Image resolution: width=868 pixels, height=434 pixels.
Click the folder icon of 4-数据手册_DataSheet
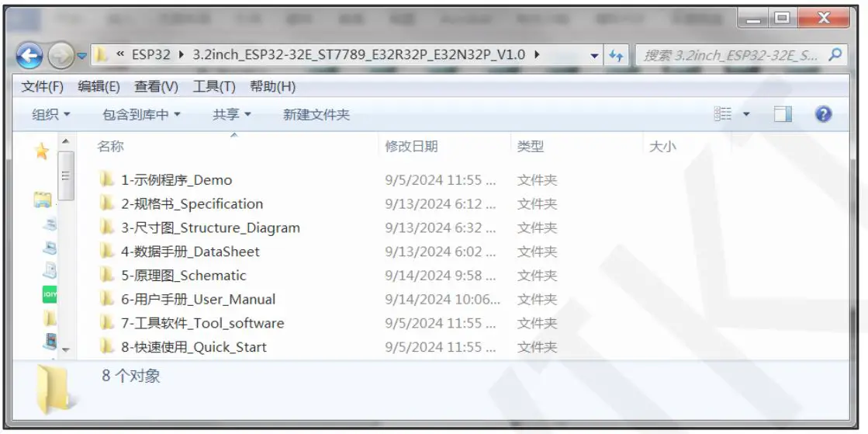106,251
